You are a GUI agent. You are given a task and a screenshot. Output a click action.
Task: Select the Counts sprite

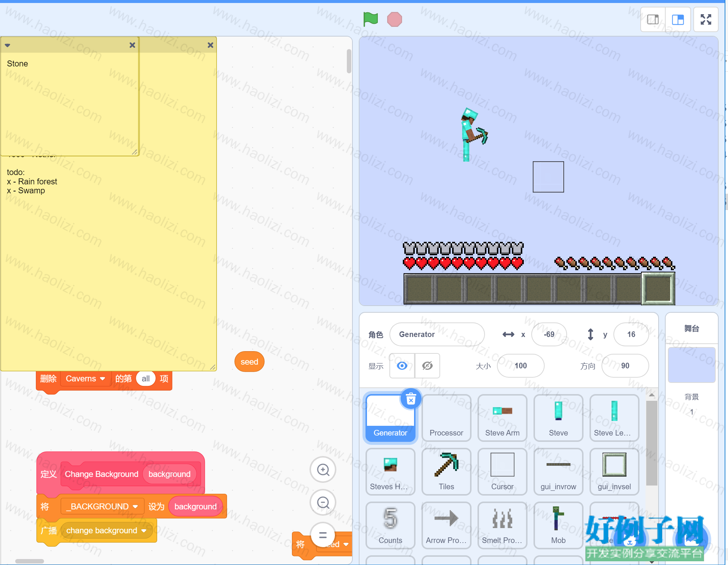390,526
